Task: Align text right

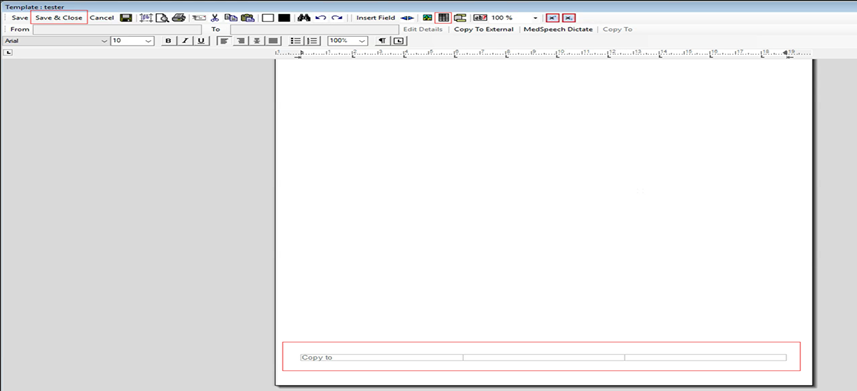Action: [240, 41]
